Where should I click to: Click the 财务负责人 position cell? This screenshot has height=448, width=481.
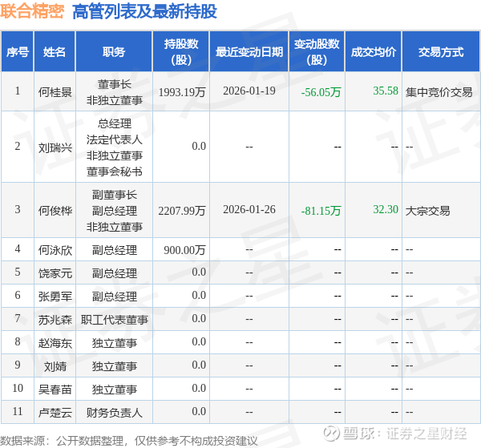point(114,413)
